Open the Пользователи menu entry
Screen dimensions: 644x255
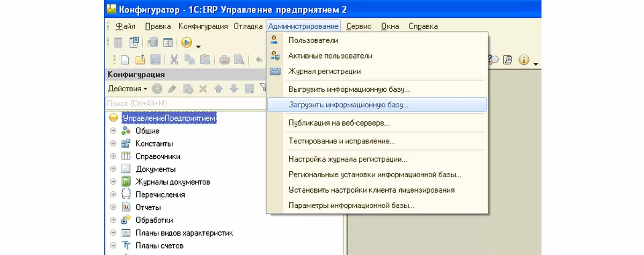(313, 40)
